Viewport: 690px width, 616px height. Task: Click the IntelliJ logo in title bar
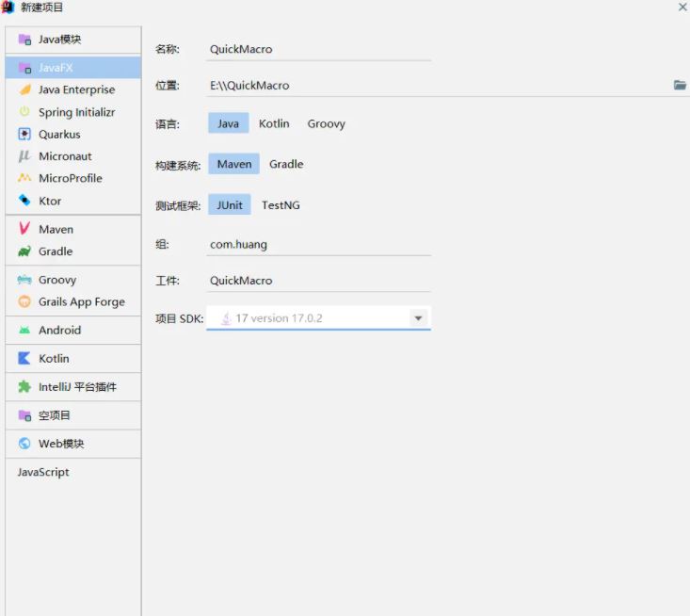8,7
